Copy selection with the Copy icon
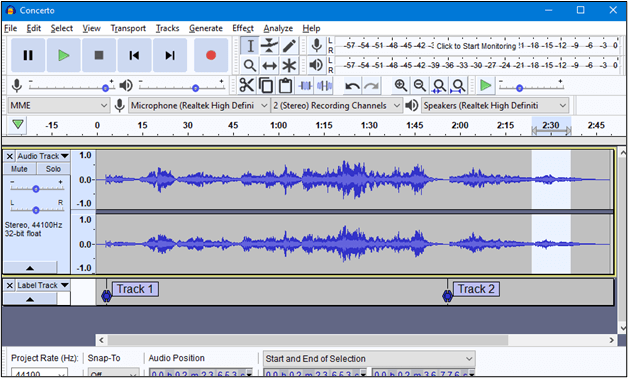 (x=266, y=85)
